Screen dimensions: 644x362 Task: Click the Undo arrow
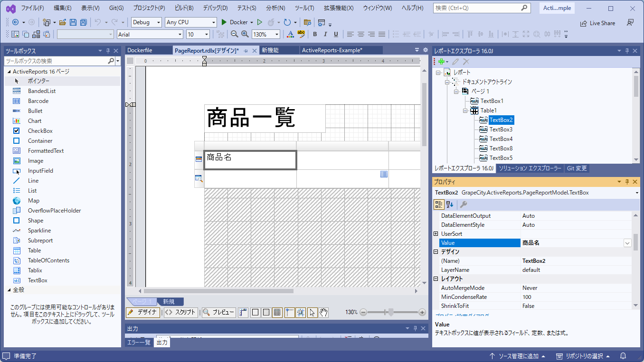(x=97, y=22)
